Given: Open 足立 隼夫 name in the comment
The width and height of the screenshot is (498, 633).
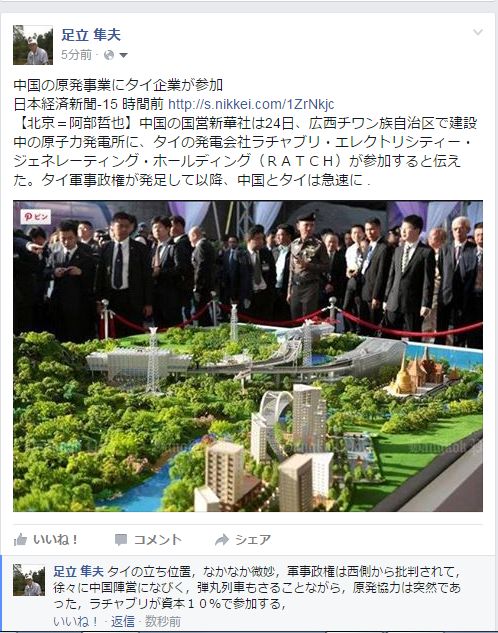Looking at the screenshot, I should [x=79, y=571].
